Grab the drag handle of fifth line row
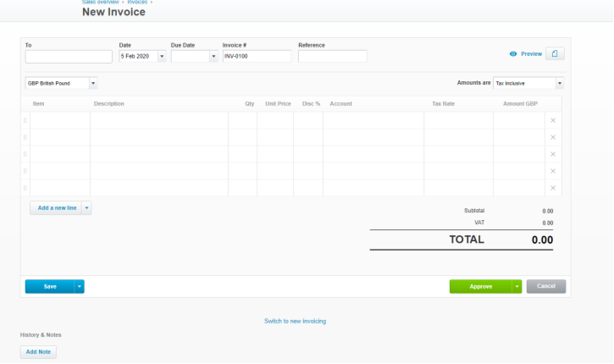Image resolution: width=614 pixels, height=364 pixels. coord(25,188)
